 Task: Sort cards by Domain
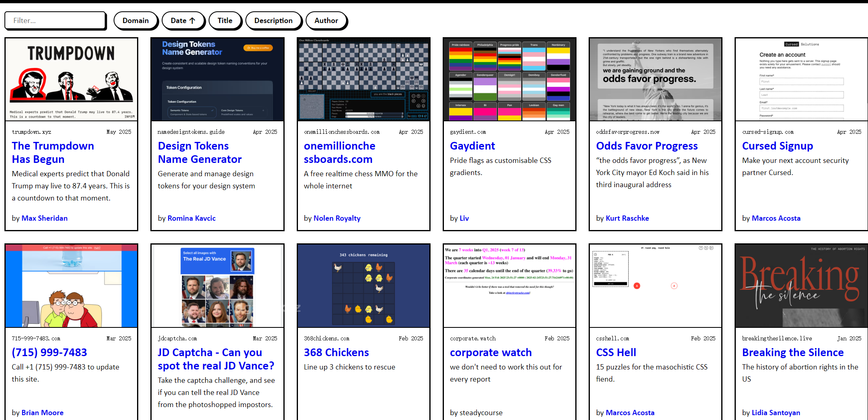tap(136, 21)
